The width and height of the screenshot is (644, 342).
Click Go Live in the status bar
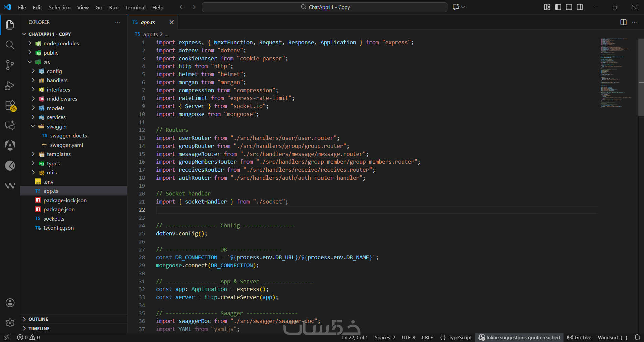point(579,337)
